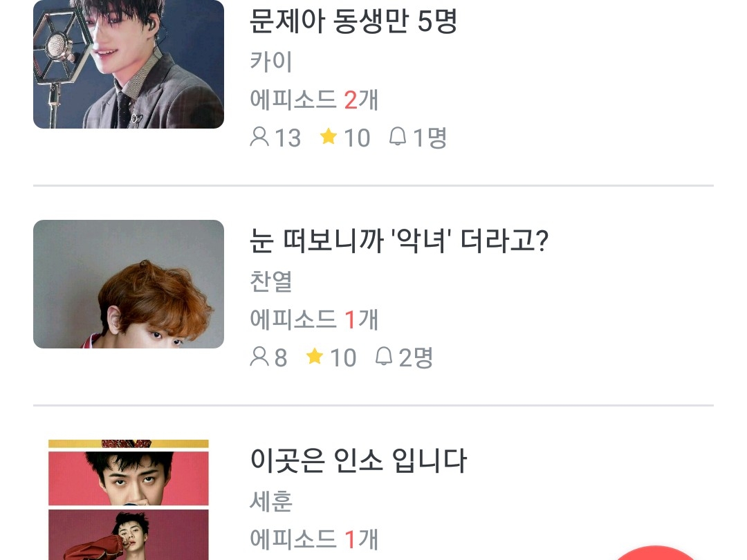Tap the author name 세훈
Viewport: 747px width, 560px height.
[x=271, y=501]
